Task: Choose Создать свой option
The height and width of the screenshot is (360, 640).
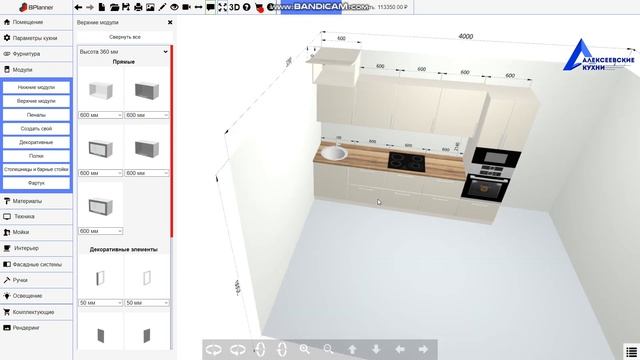Action: pyautogui.click(x=36, y=129)
